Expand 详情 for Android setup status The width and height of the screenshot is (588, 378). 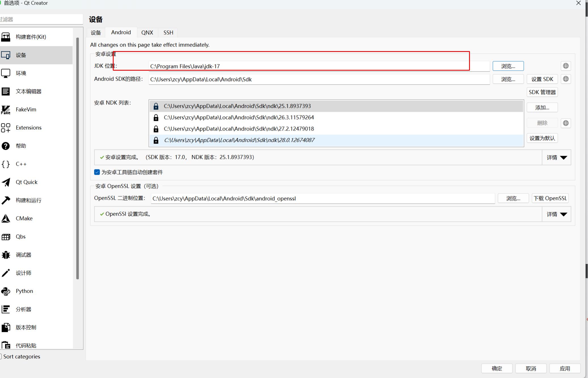556,157
